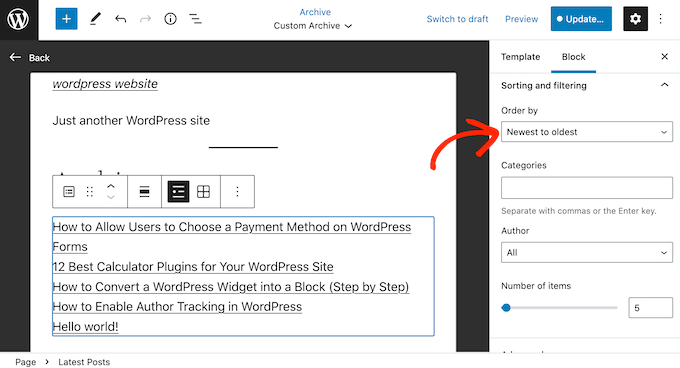Move block down with arrow

(111, 197)
